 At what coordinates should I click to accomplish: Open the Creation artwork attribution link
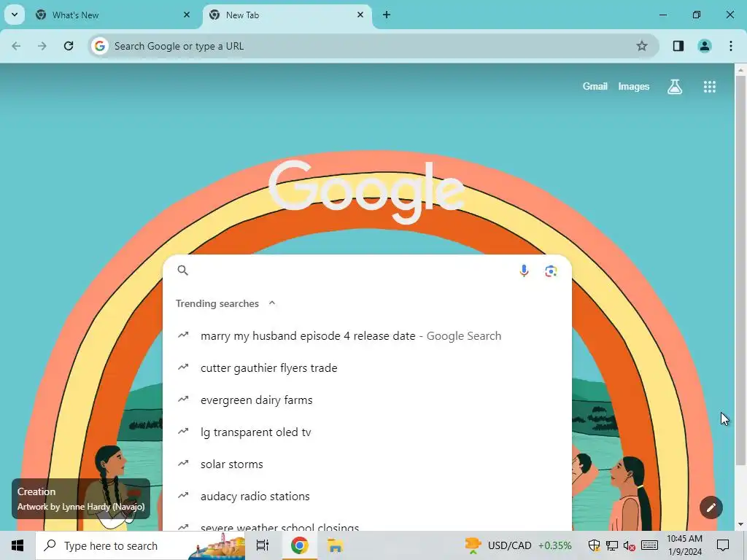81,499
